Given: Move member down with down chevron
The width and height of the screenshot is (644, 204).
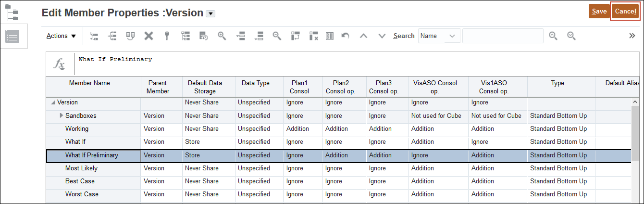Looking at the screenshot, I should 382,36.
